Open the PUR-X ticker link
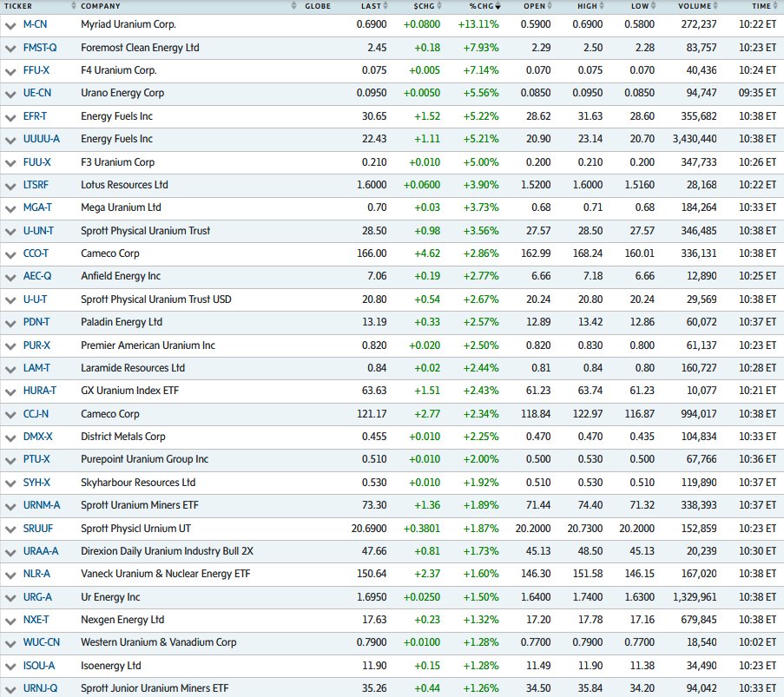Screen dimensions: 784x697 (x=36, y=345)
